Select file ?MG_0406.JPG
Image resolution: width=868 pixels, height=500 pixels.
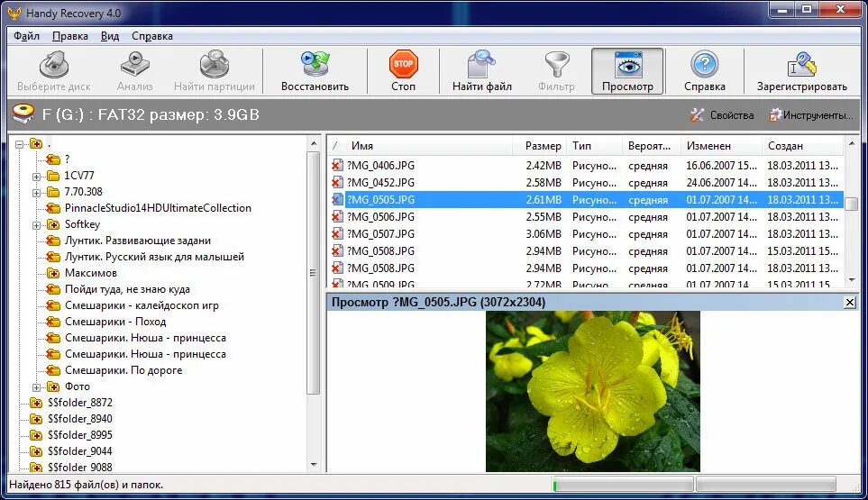[x=380, y=166]
